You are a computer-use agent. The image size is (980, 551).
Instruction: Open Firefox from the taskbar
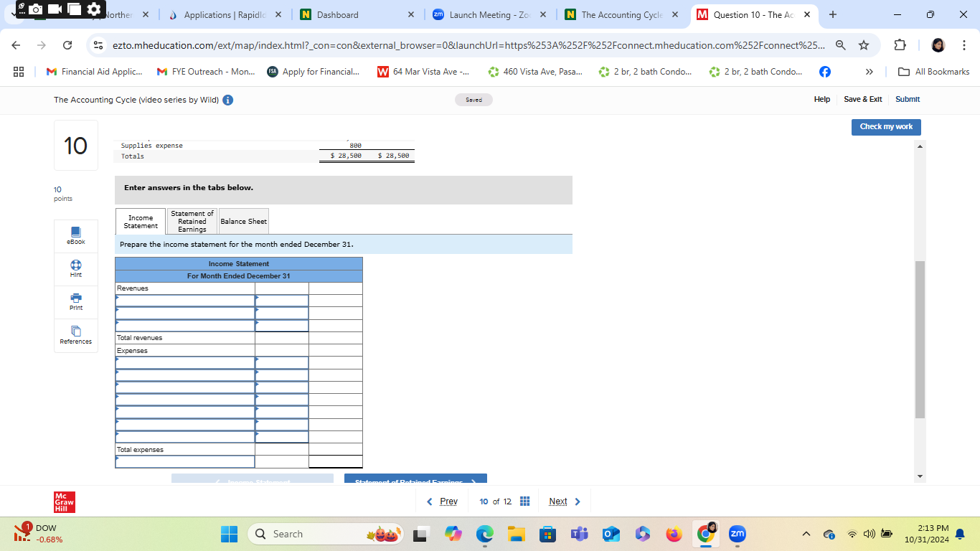coord(674,534)
